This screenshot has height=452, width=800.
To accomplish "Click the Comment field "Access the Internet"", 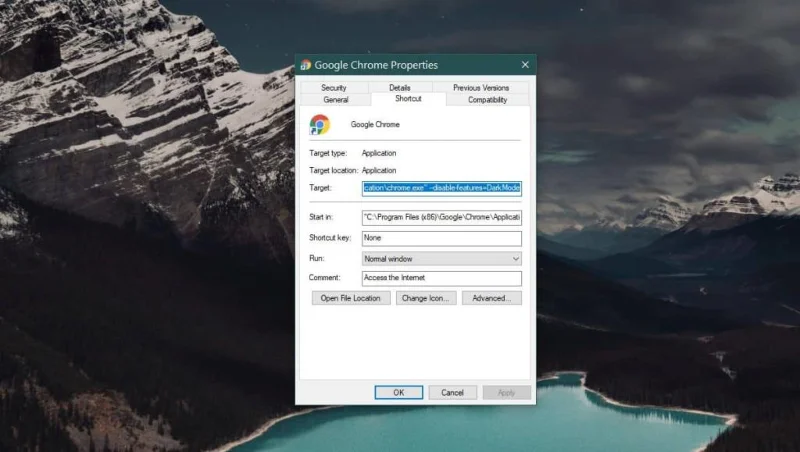I will [442, 278].
